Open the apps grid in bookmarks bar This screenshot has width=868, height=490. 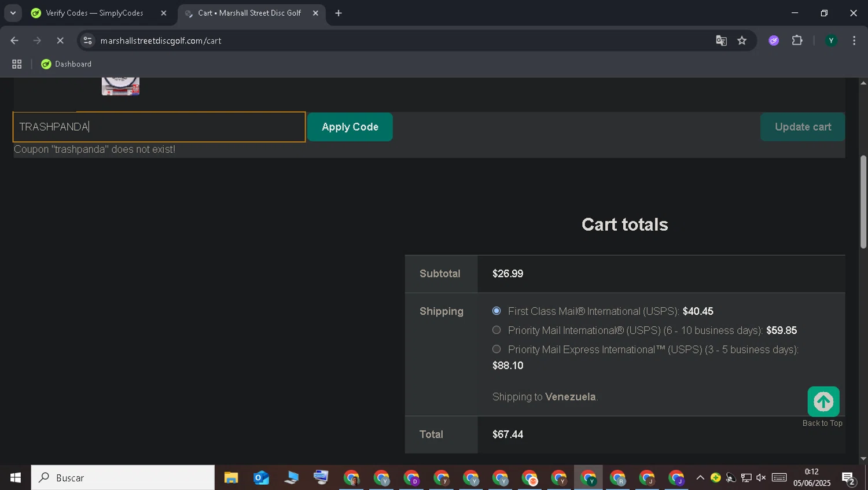point(17,64)
